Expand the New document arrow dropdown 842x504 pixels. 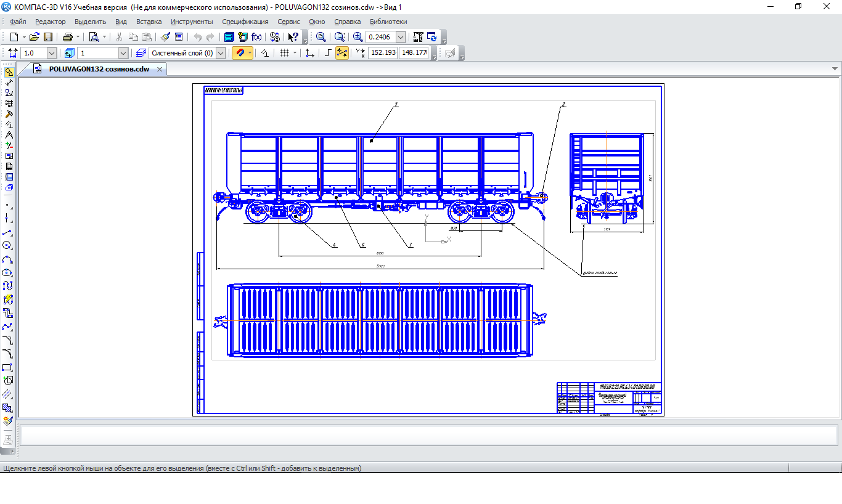24,37
